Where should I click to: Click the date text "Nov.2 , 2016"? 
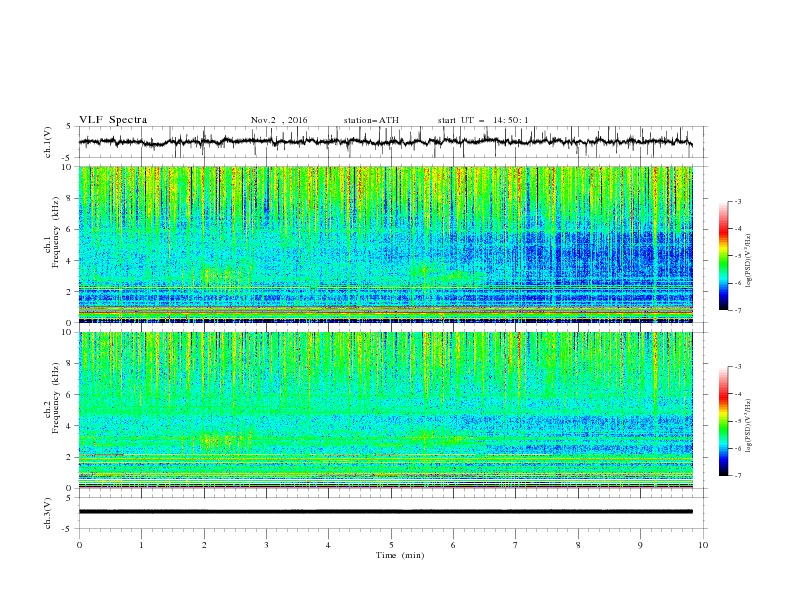pos(279,120)
